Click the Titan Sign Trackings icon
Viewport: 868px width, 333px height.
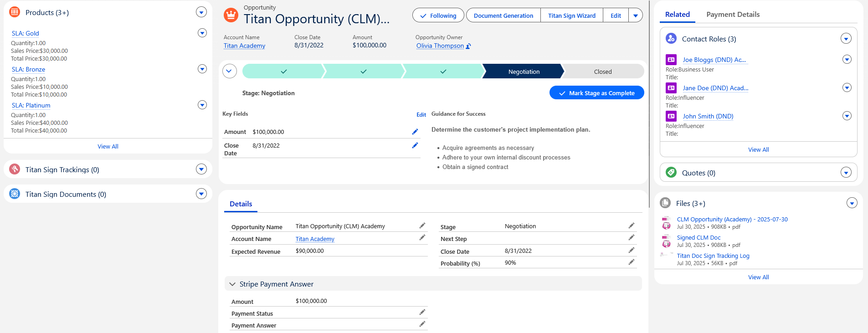point(15,169)
